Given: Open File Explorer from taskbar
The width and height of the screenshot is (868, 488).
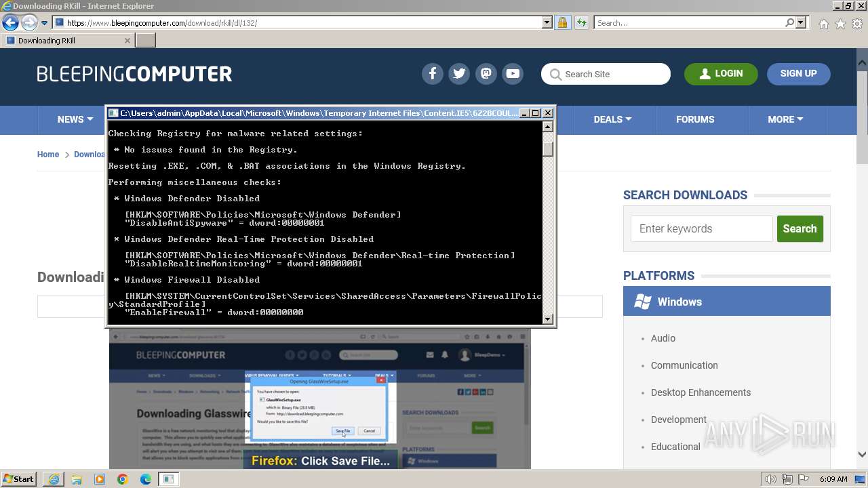Looking at the screenshot, I should pyautogui.click(x=77, y=479).
